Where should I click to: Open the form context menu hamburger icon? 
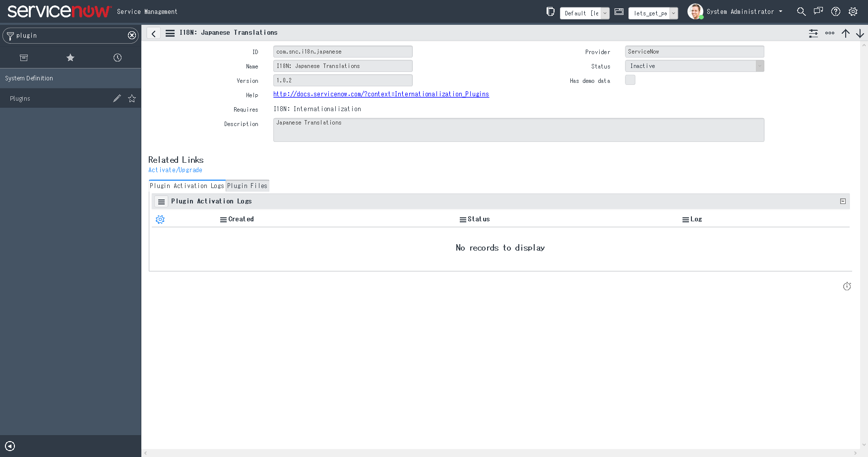click(170, 33)
